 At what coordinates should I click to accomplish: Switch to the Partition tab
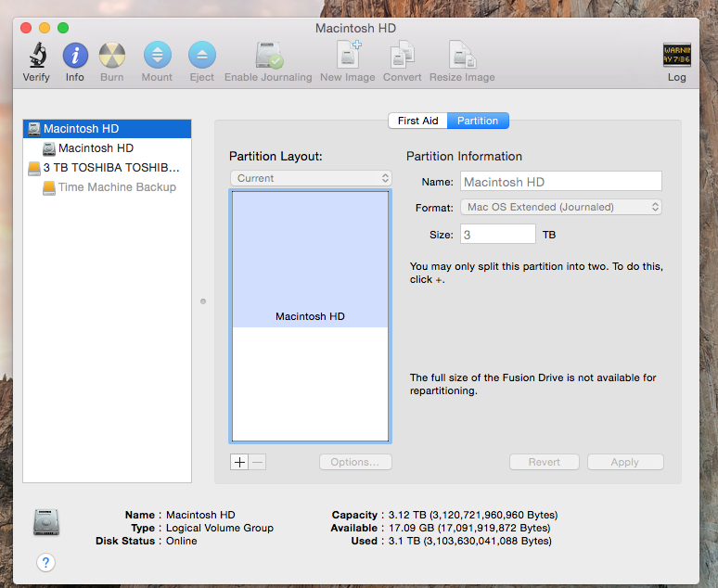478,121
